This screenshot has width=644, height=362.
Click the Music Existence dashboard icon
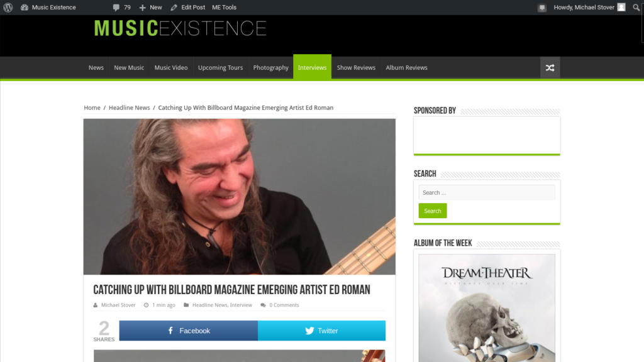(25, 8)
